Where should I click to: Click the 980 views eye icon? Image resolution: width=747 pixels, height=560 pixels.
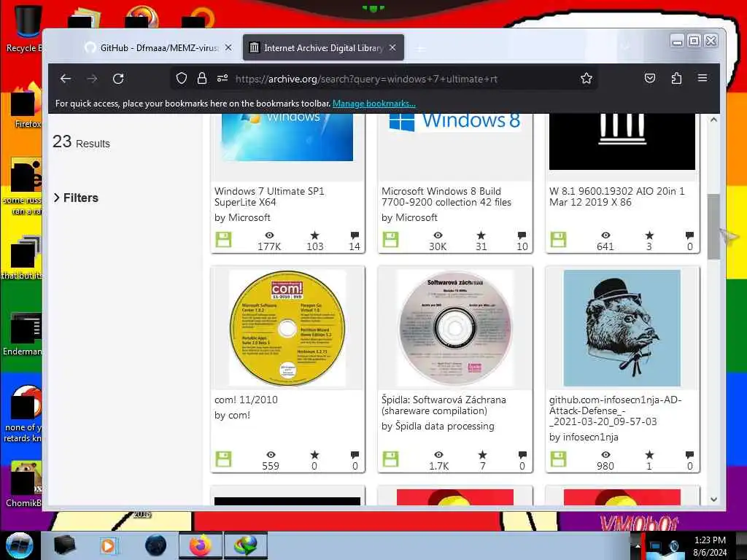coord(605,455)
